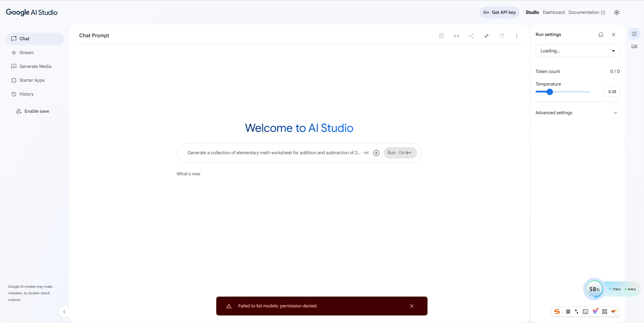This screenshot has height=323, width=644.
Task: Accept the suggested prompt with tab arrow
Action: [366, 153]
